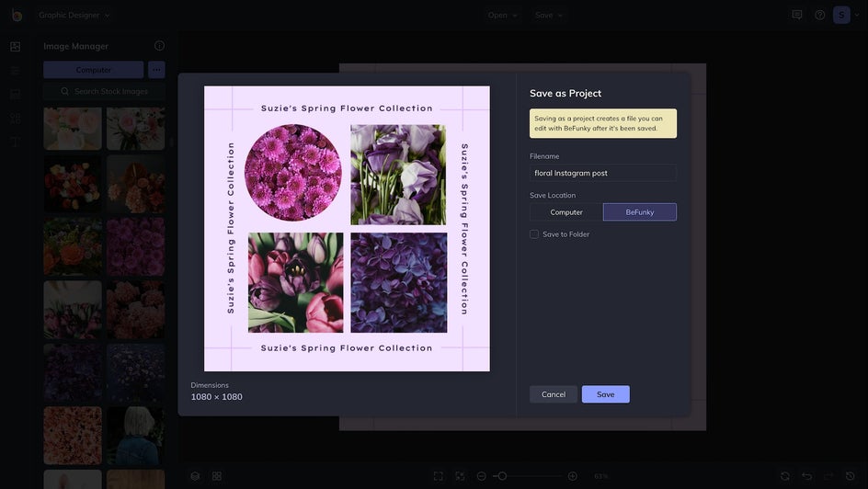
Task: Click the S user avatar
Action: (x=841, y=15)
